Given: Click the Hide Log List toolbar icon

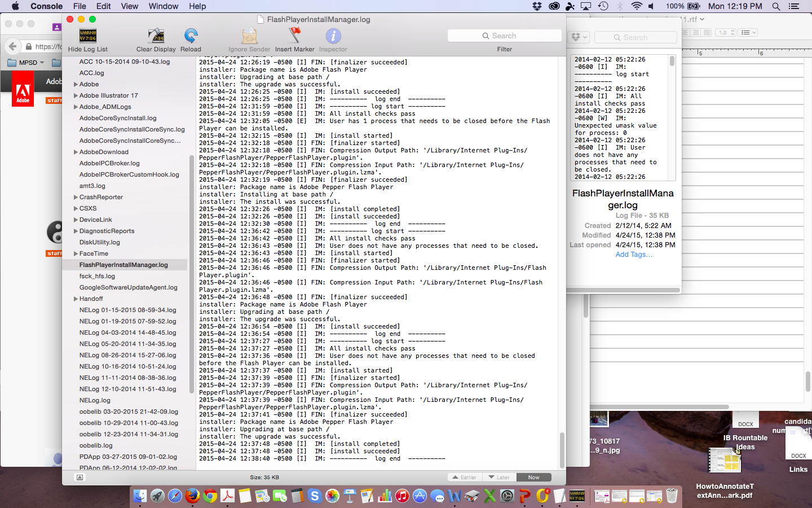Looking at the screenshot, I should (x=88, y=36).
